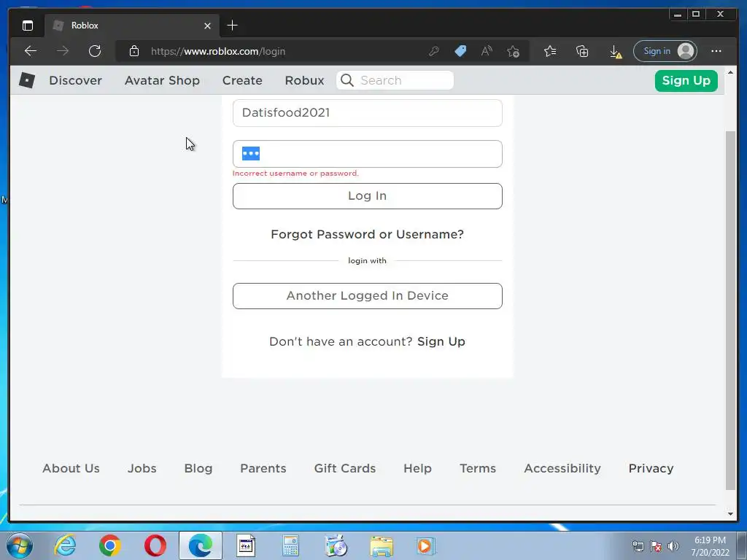The width and height of the screenshot is (747, 560).
Task: Click the address bar URL
Action: tap(218, 52)
